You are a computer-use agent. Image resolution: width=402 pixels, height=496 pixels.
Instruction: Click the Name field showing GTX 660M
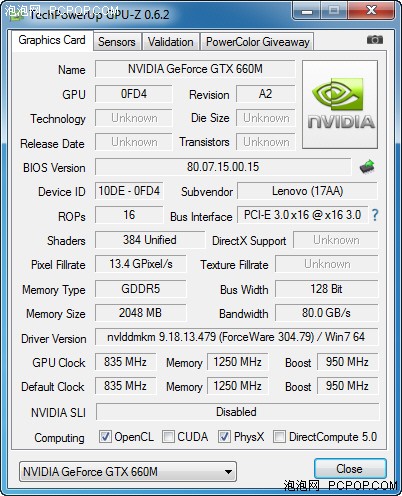click(195, 69)
